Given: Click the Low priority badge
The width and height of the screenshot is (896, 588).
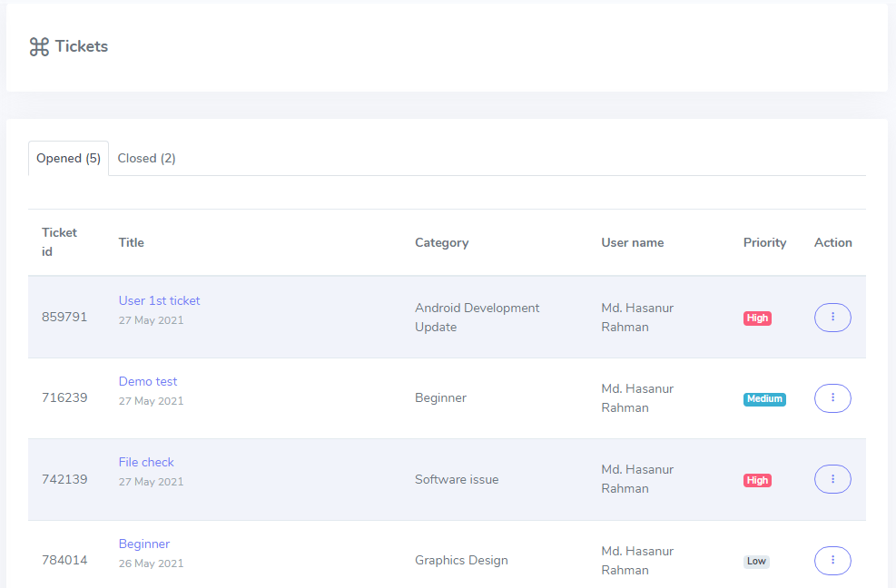Looking at the screenshot, I should point(756,562).
